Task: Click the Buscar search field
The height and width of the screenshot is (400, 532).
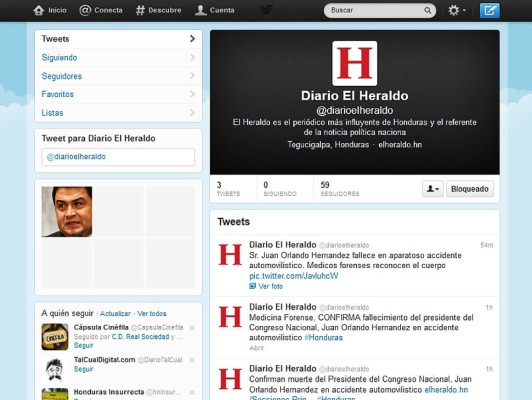Action: click(x=380, y=11)
